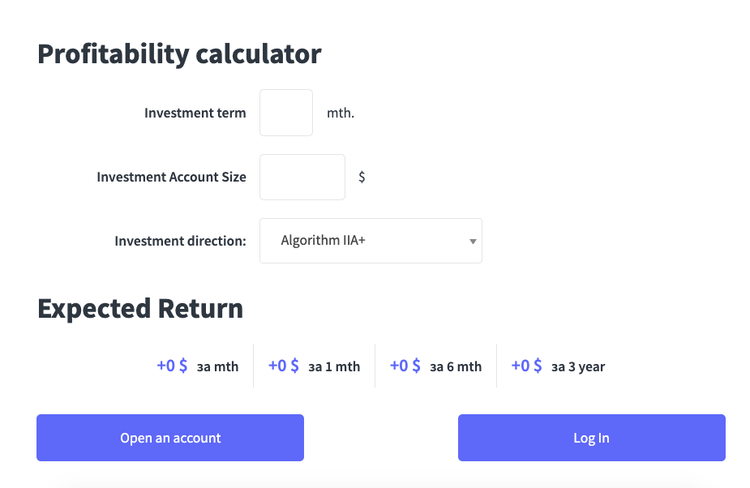Click the за 3 year period label
750x488 pixels.
[578, 367]
